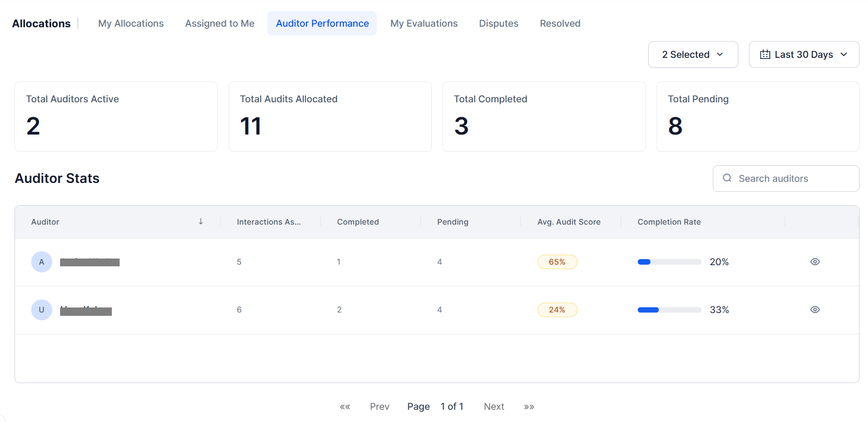Click the eye icon for the 24% auditor
The image size is (868, 422).
click(x=815, y=310)
